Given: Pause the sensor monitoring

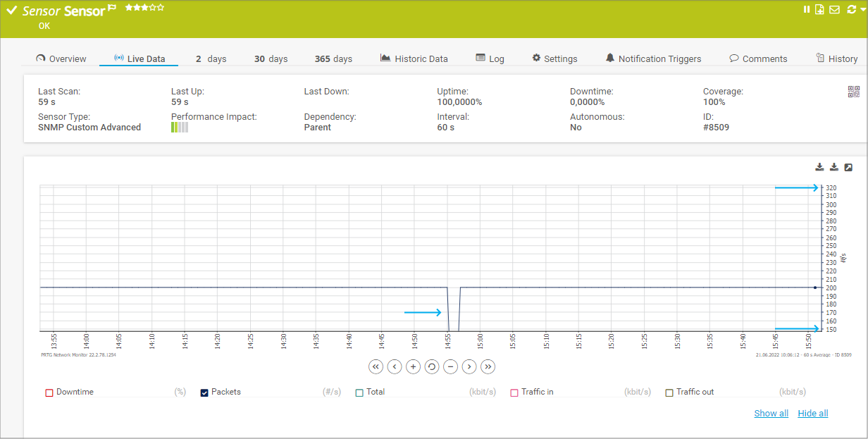Looking at the screenshot, I should (x=807, y=9).
